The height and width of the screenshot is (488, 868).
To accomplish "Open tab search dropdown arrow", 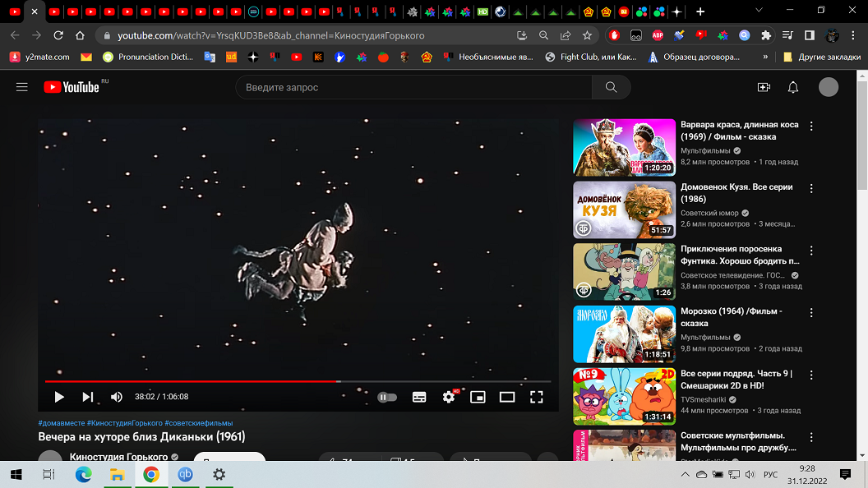I will (759, 11).
